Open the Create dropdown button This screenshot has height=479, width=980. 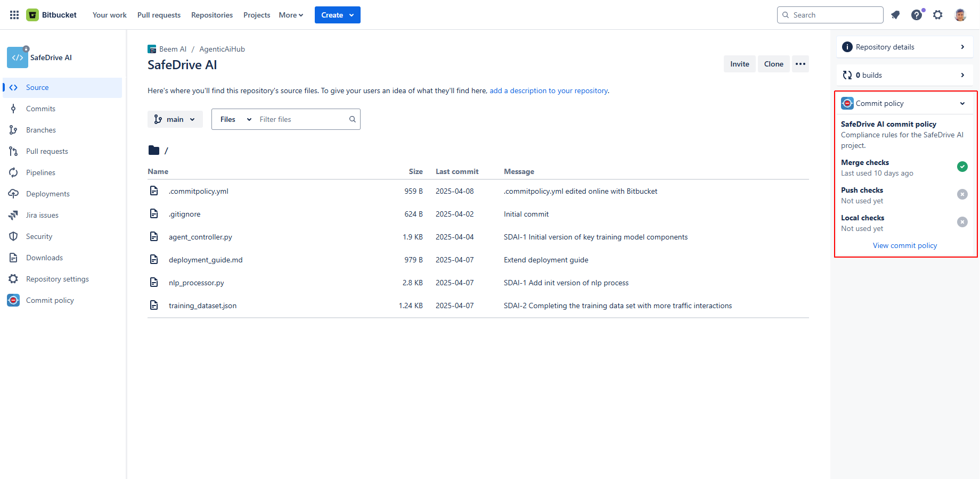click(x=338, y=15)
